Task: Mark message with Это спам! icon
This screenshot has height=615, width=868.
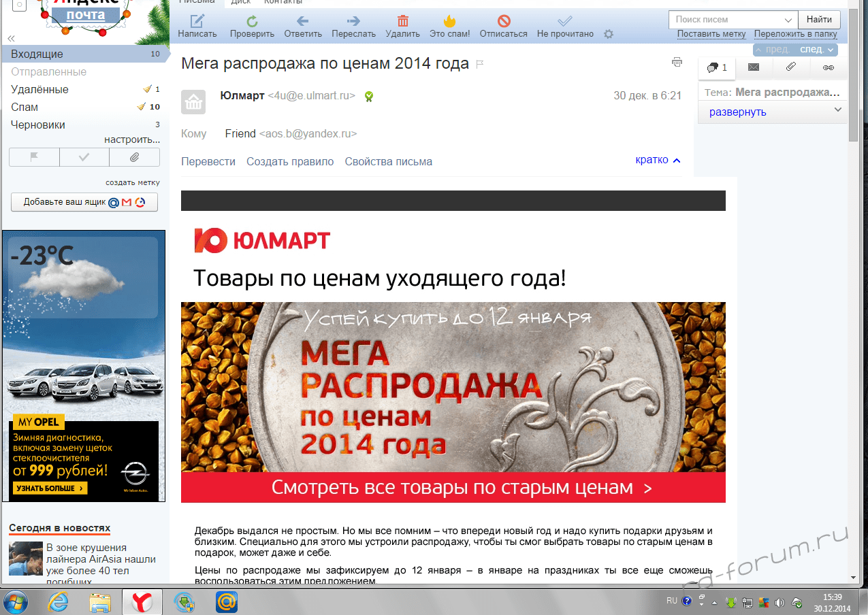Action: click(449, 21)
